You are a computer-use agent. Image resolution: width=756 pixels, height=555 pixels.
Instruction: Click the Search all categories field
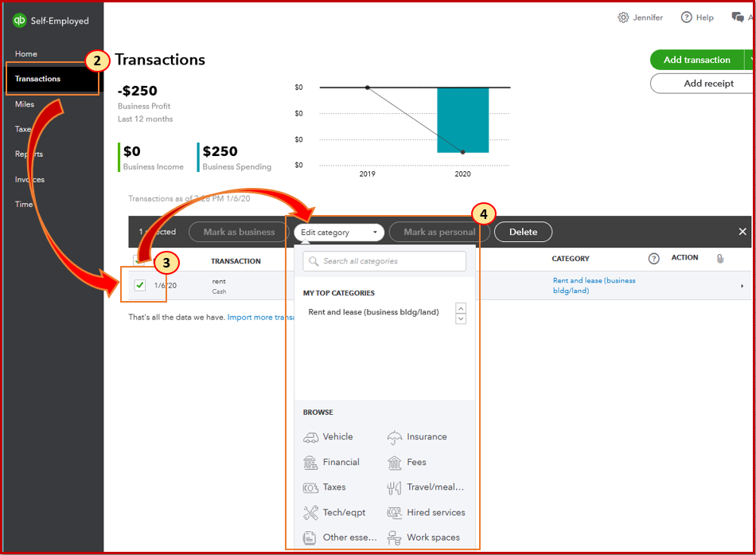coord(384,261)
